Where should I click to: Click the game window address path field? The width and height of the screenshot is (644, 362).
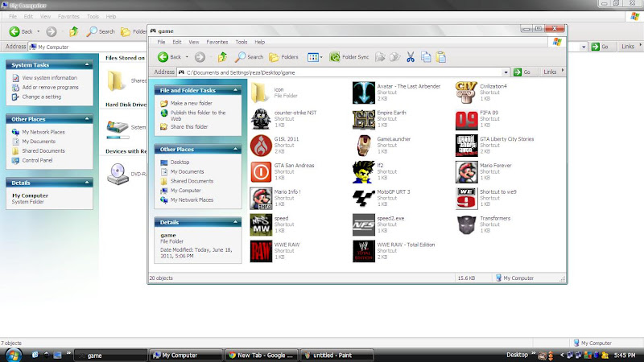click(x=338, y=72)
